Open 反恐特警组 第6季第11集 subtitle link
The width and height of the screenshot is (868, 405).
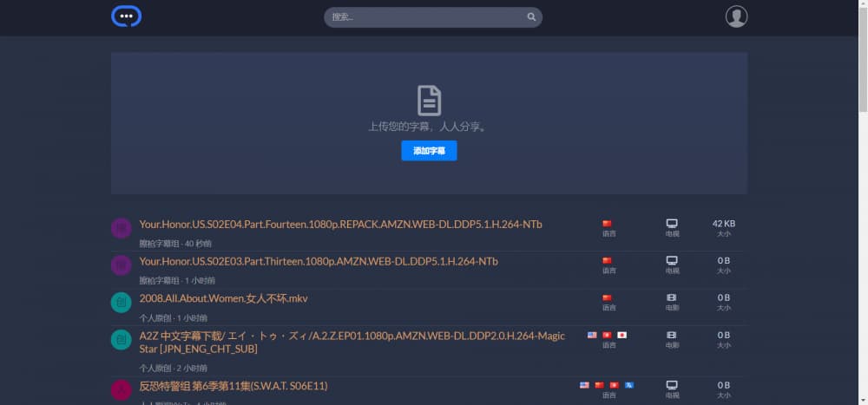tap(233, 386)
